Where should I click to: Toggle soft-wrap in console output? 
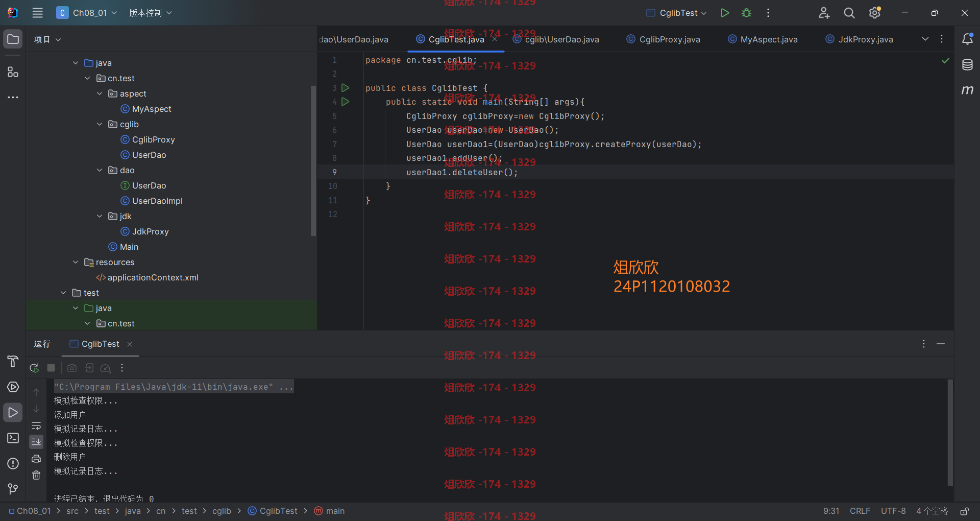click(36, 426)
